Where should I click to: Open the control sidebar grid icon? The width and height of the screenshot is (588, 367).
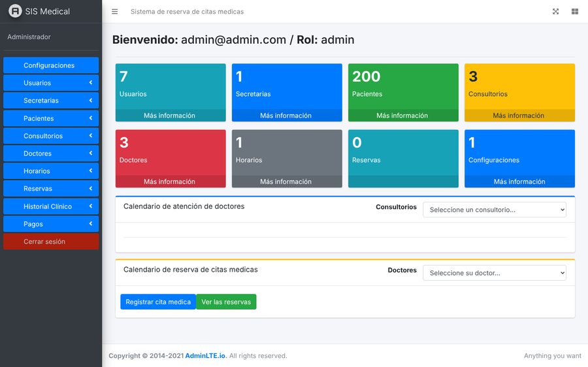click(x=574, y=12)
